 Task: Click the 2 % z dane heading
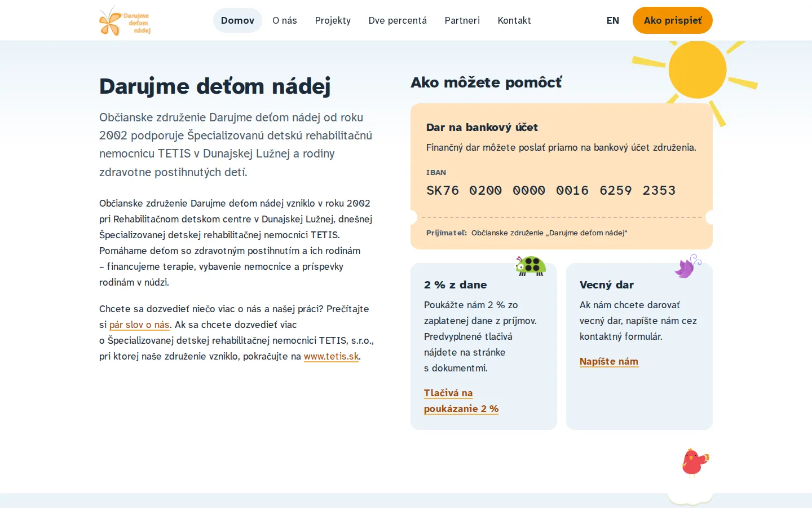[456, 284]
